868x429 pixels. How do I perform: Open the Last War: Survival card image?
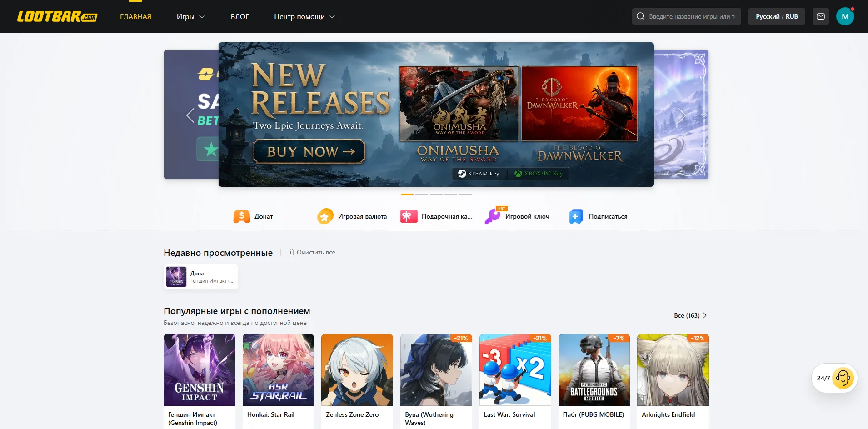[515, 370]
